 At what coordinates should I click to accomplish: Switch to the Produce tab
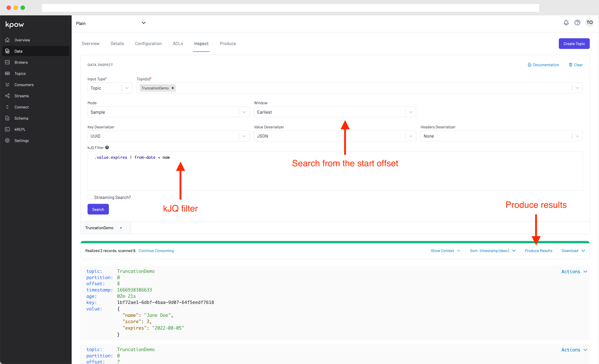click(x=228, y=43)
